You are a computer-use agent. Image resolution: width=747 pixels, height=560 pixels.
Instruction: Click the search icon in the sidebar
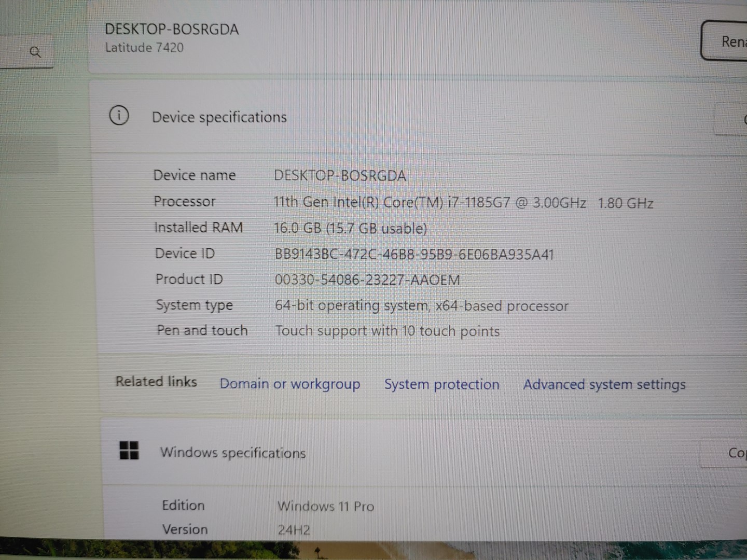click(x=35, y=52)
